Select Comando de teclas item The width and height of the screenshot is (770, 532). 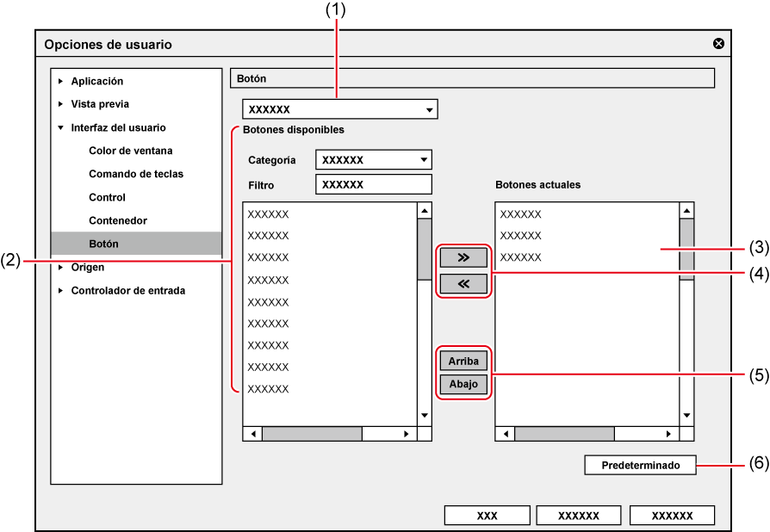[135, 174]
